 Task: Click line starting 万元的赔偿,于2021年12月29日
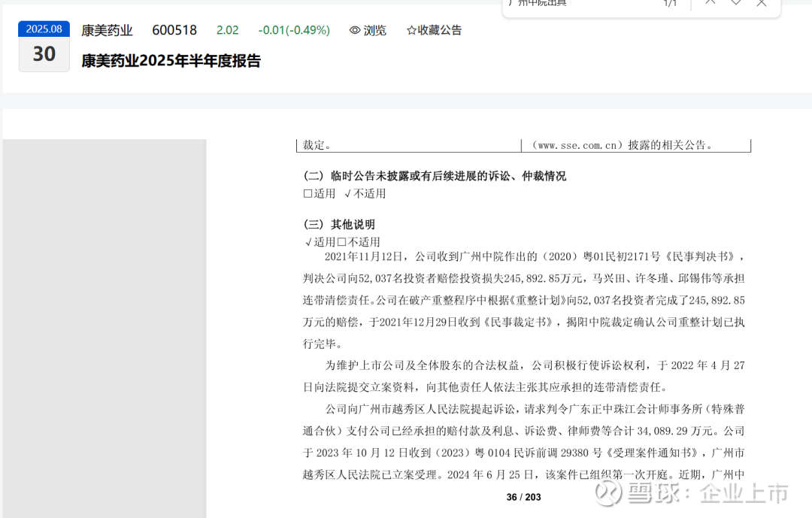point(523,323)
